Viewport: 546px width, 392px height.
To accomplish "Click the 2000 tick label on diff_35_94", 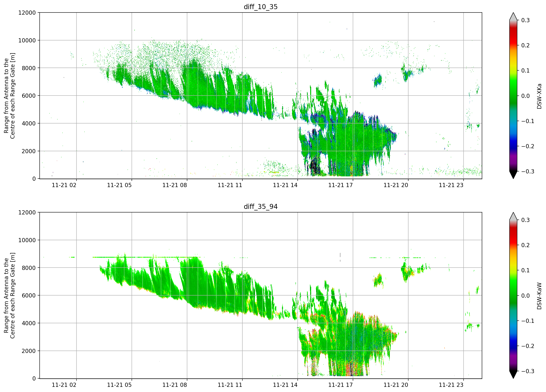I will pyautogui.click(x=29, y=351).
